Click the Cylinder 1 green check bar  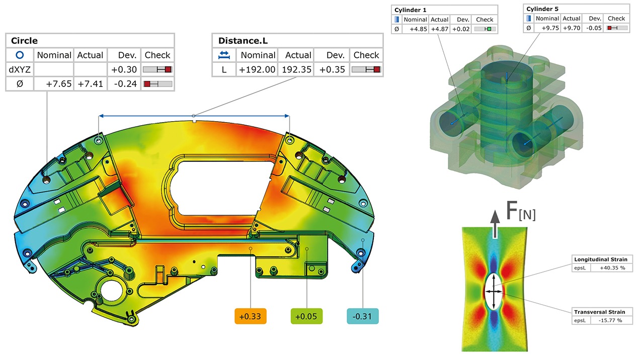[x=485, y=29]
